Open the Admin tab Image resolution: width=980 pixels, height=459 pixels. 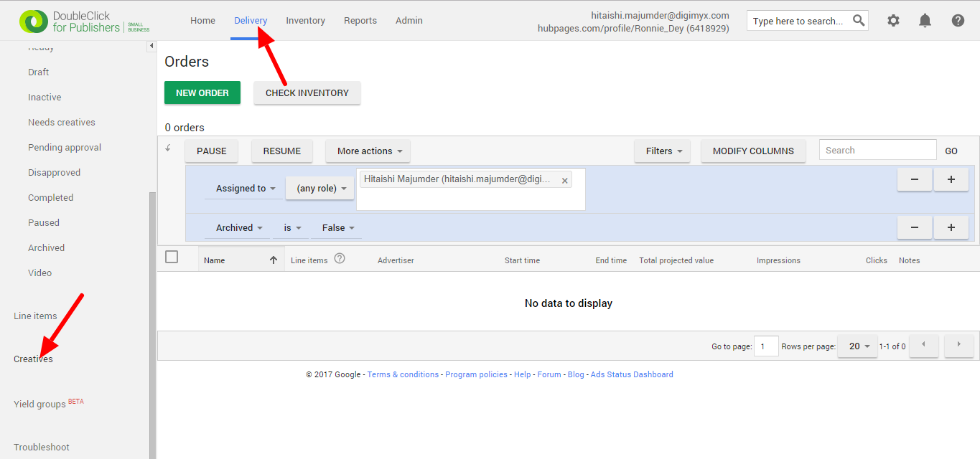click(x=409, y=20)
